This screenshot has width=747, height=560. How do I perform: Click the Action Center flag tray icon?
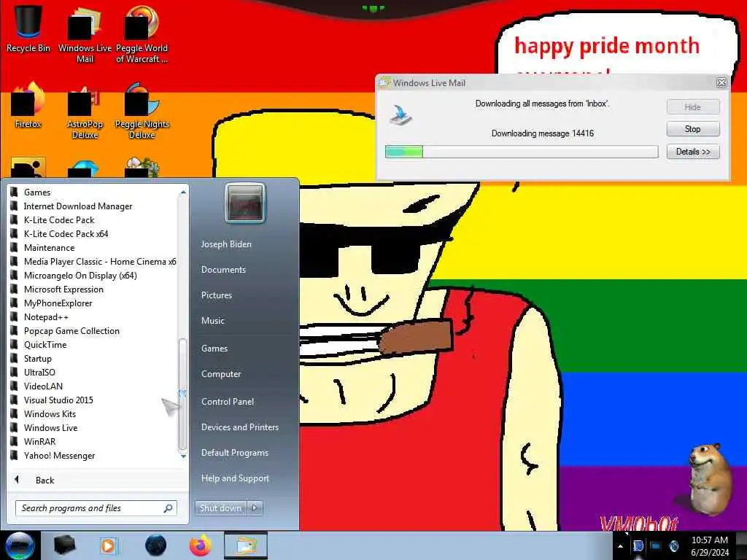coord(638,546)
